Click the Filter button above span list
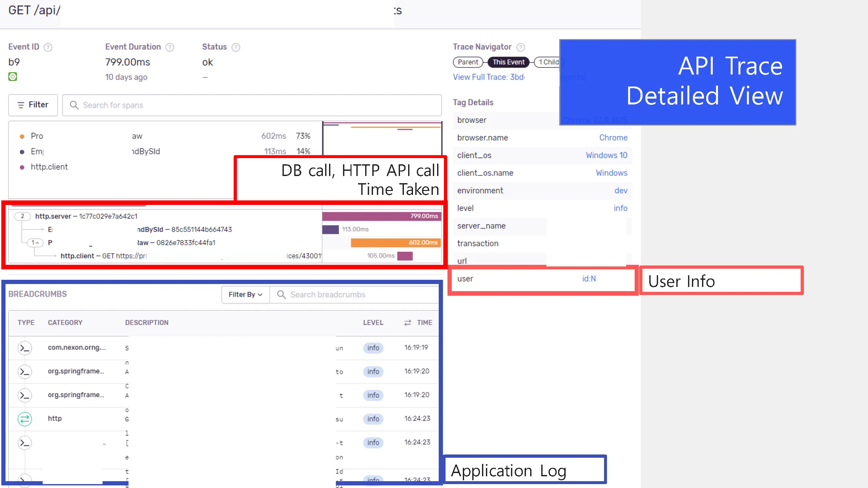This screenshot has height=488, width=868. click(33, 105)
